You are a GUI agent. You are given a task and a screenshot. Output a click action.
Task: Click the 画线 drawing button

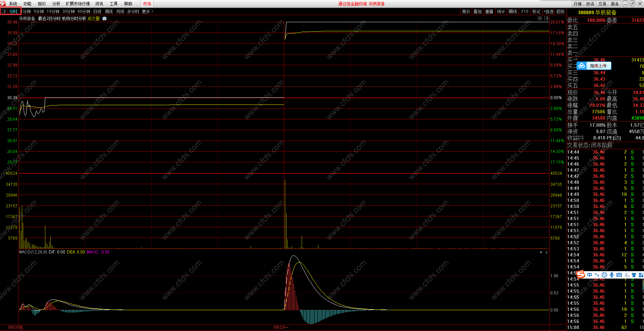(513, 11)
